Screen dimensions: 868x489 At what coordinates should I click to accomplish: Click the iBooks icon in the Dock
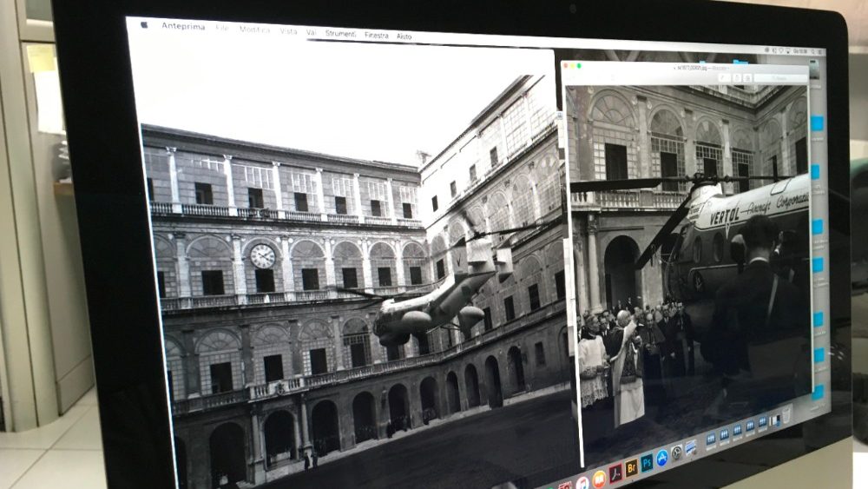(599, 479)
